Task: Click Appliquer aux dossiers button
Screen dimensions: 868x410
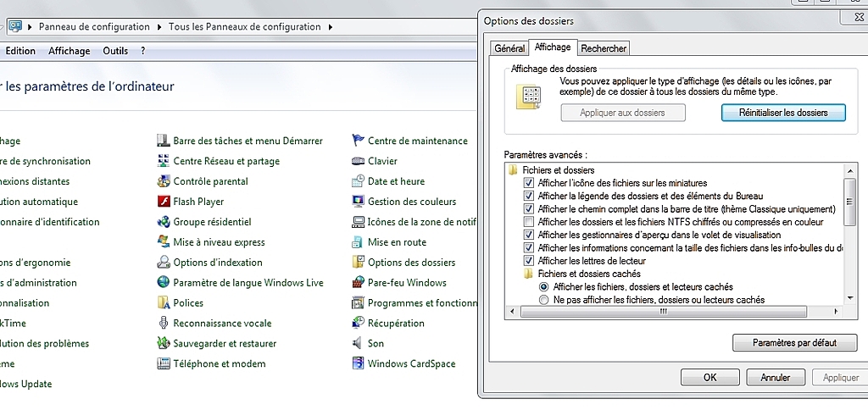Action: pyautogui.click(x=623, y=113)
